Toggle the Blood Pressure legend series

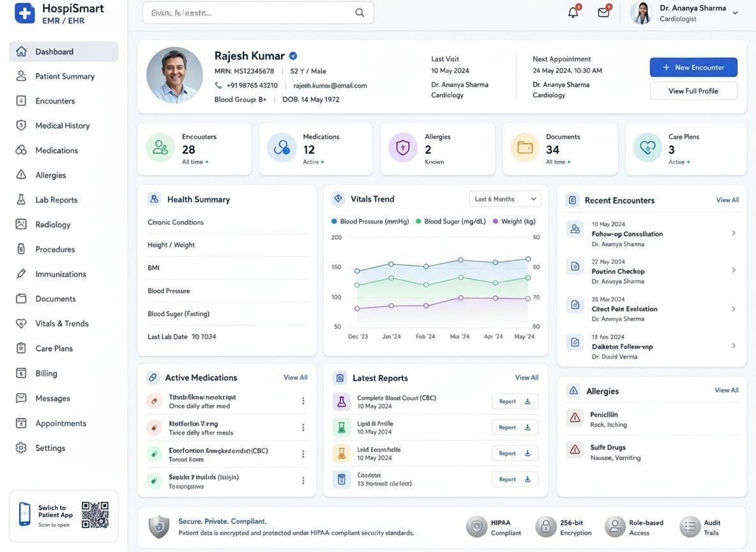click(370, 222)
